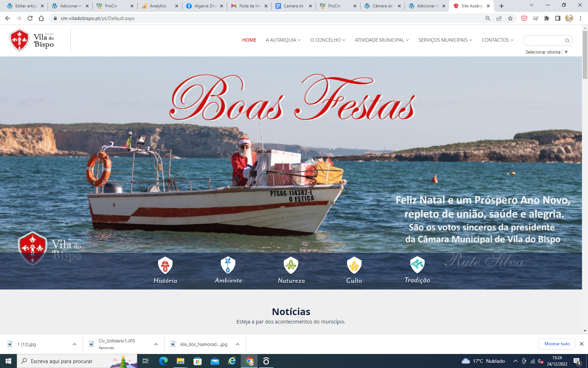Go to the HOME menu item
The height and width of the screenshot is (368, 588).
[x=249, y=40]
